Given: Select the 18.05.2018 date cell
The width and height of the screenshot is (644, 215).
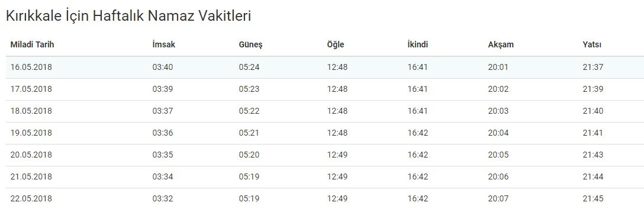Looking at the screenshot, I should point(31,111).
